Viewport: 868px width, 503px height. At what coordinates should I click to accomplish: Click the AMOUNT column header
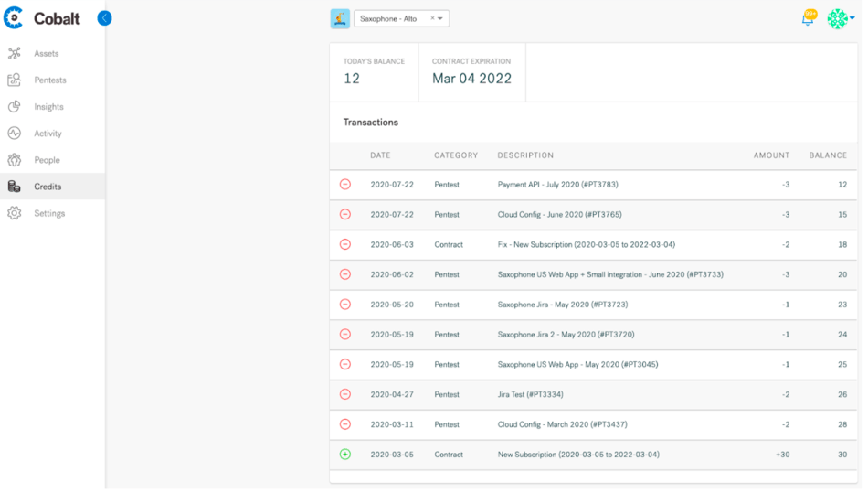click(771, 155)
